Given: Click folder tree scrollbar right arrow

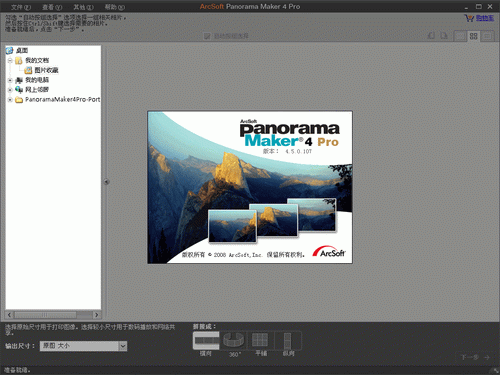Looking at the screenshot, I should (x=97, y=315).
